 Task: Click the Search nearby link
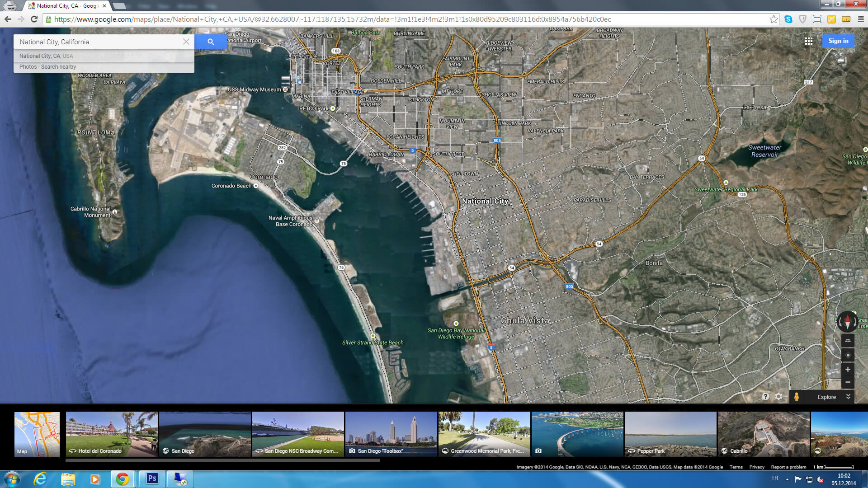point(58,67)
